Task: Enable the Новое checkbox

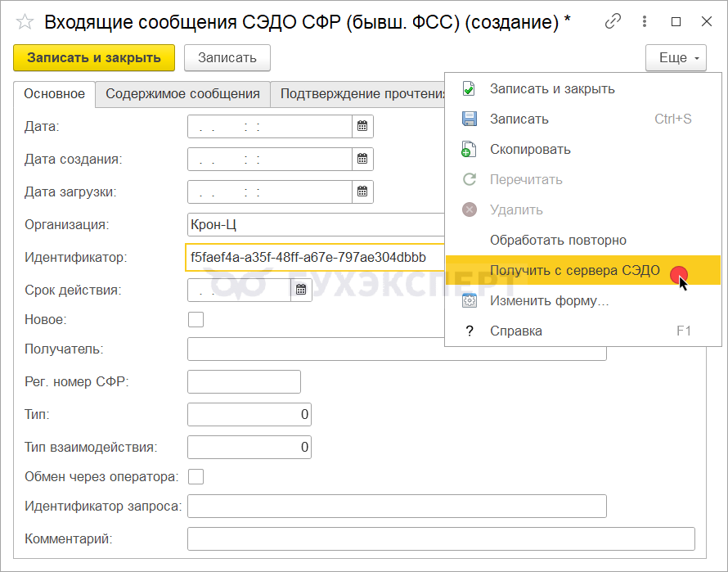Action: pos(195,320)
